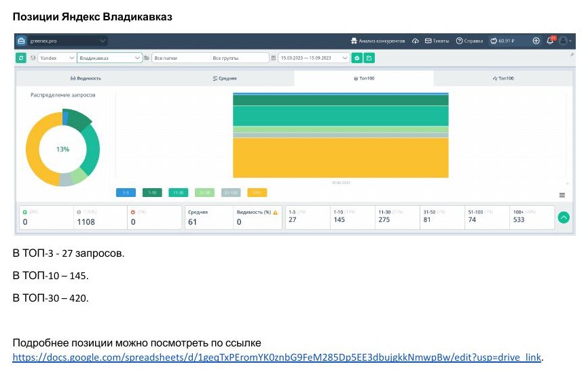Image resolution: width=588 pixels, height=377 pixels.
Task: Toggle the teal 11-30 legend series
Action: click(x=179, y=193)
